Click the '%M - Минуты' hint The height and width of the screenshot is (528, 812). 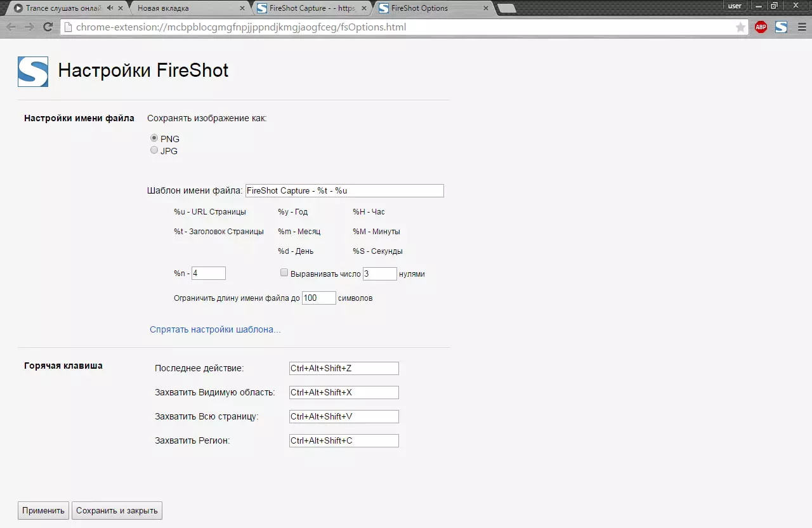coord(376,232)
